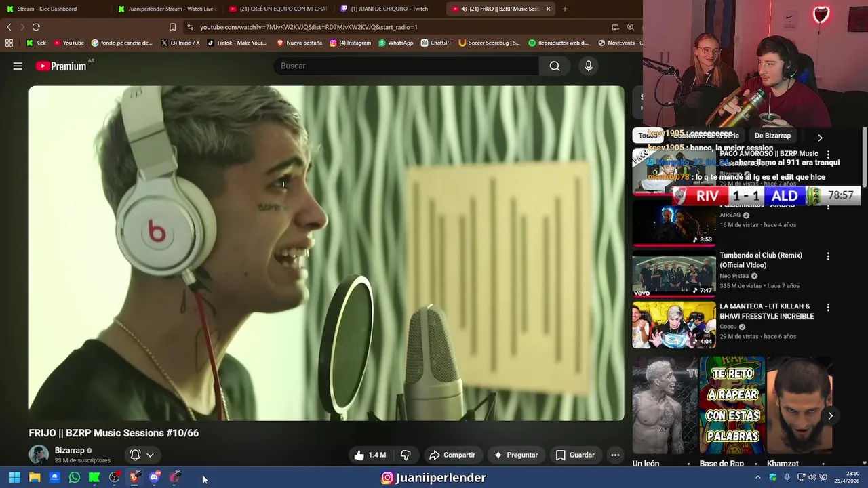
Task: Open TE RETO A RAPEAR short
Action: pyautogui.click(x=732, y=405)
